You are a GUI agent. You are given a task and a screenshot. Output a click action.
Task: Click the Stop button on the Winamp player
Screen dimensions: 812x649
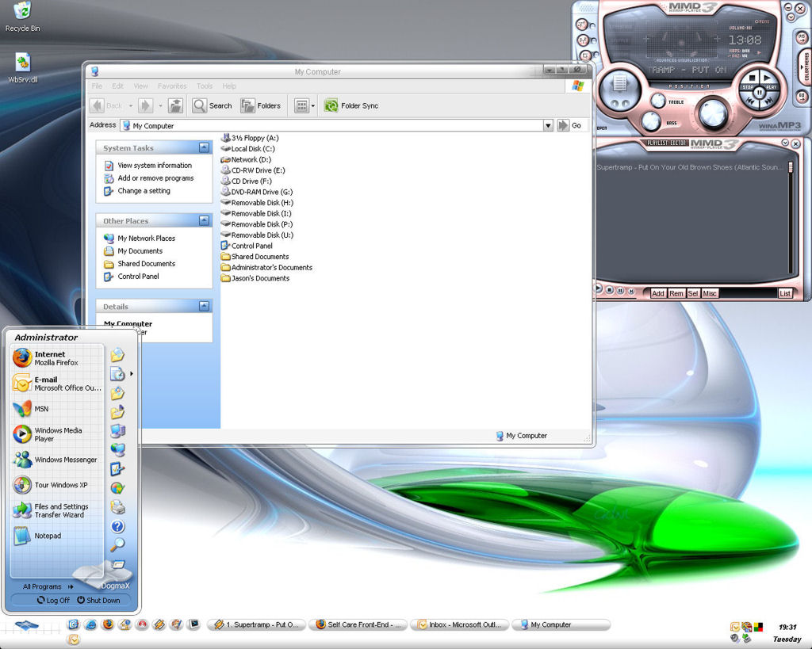[x=752, y=78]
